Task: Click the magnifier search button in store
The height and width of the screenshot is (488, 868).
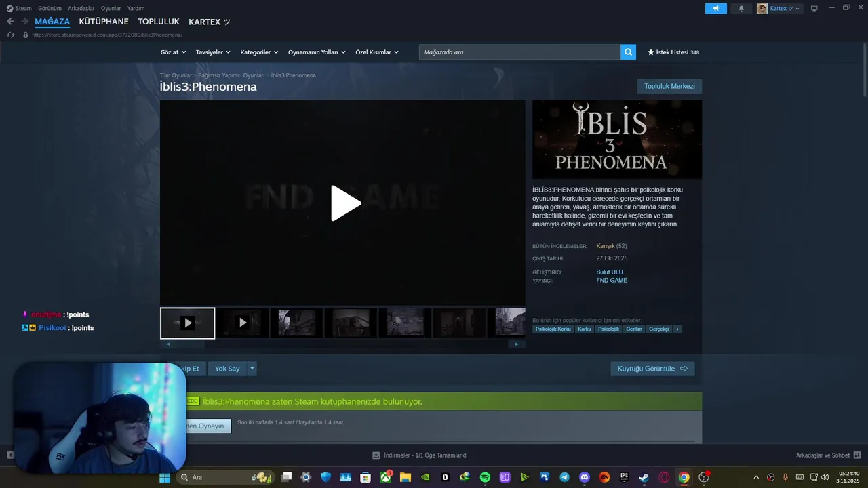Action: point(628,52)
